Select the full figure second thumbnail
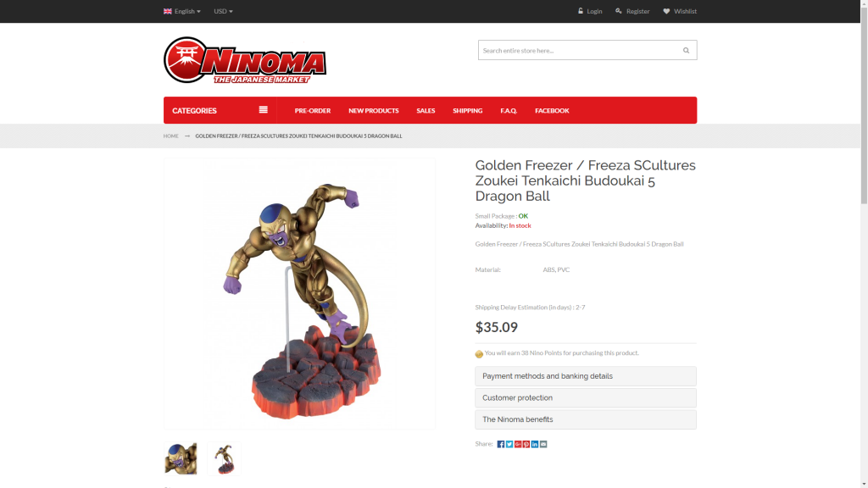The image size is (868, 488). tap(224, 458)
